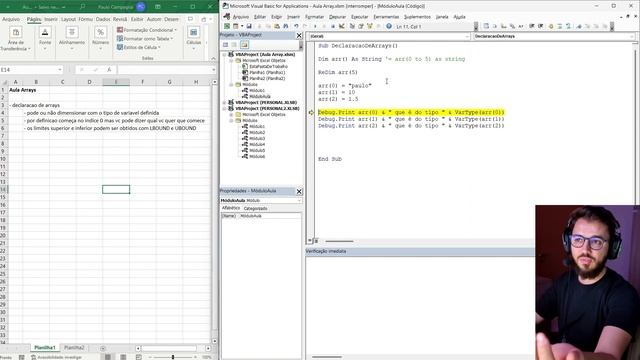The image size is (640, 360).
Task: Select MóduloAula in the project tree
Action: pyautogui.click(x=260, y=96)
